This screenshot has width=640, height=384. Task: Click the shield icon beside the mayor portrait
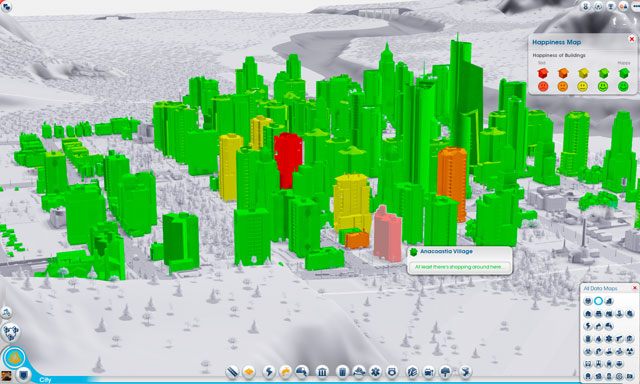(23, 374)
